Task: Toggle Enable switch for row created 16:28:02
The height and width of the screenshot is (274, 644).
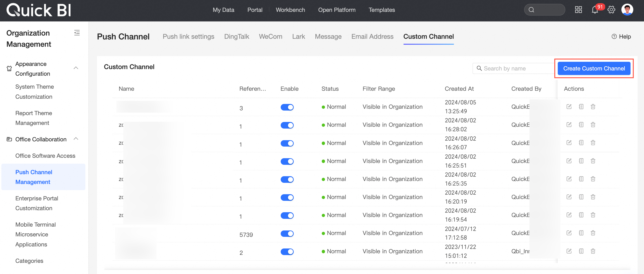Action: click(x=287, y=125)
